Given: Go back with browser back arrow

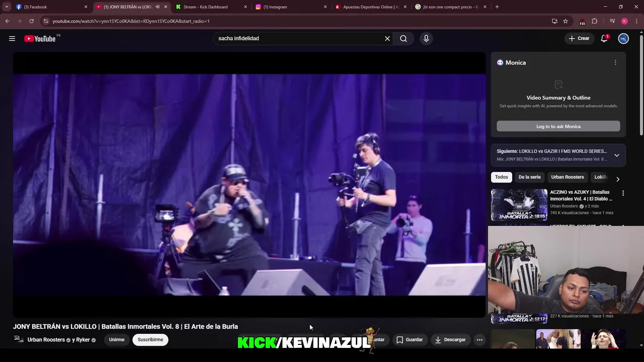Looking at the screenshot, I should coord(7,21).
